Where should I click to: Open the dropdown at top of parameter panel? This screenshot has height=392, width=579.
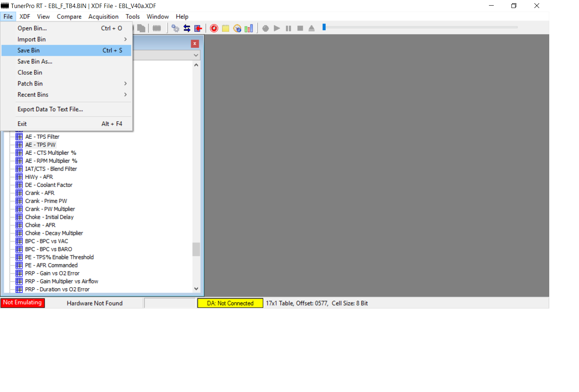(196, 55)
